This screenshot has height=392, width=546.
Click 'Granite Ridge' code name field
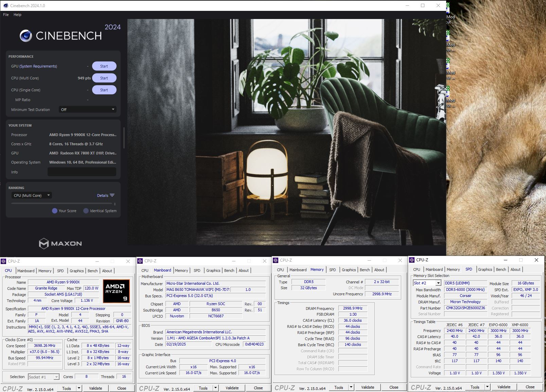coord(46,288)
